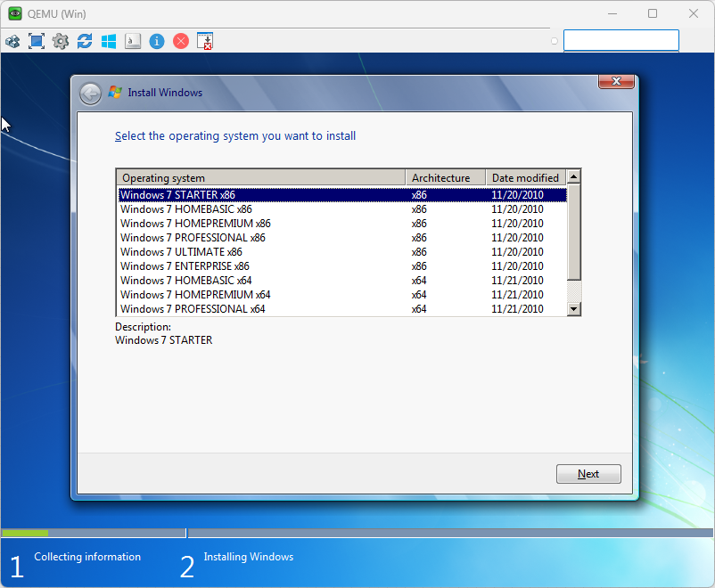Toggle fullscreen icon in QEMU toolbar

pyautogui.click(x=37, y=41)
